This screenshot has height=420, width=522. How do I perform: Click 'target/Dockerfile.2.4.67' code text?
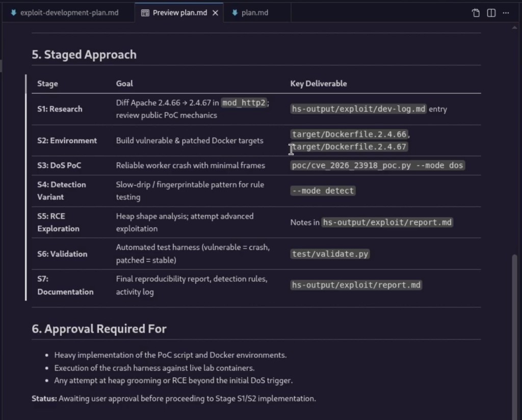tap(349, 147)
